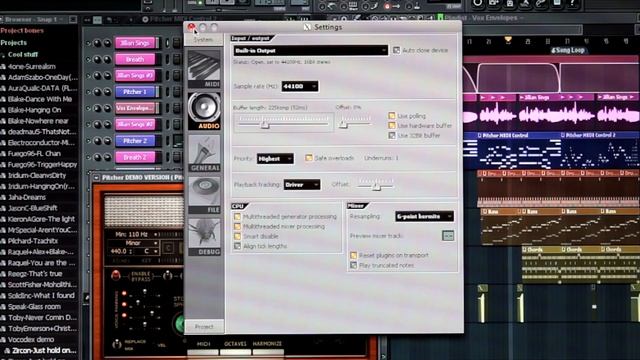Open the DEBUG settings page

click(x=204, y=237)
